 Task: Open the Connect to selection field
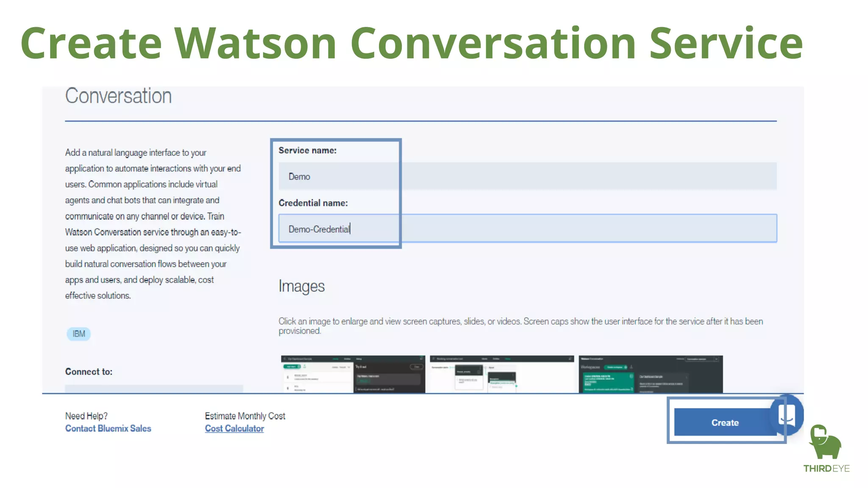point(154,388)
